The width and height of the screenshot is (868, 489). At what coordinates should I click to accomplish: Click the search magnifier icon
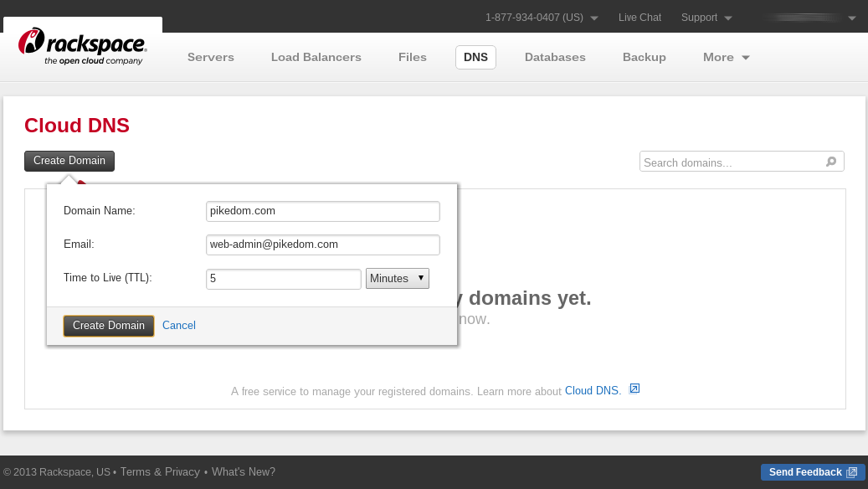pos(831,162)
